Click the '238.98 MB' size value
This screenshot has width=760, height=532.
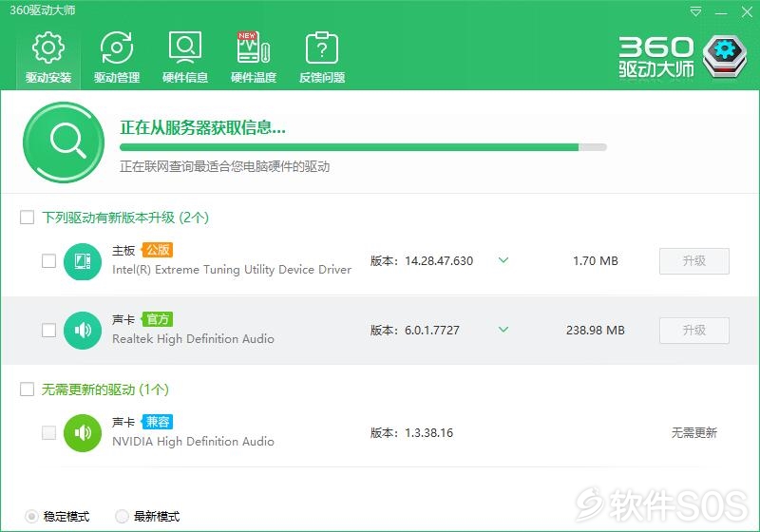click(x=596, y=331)
